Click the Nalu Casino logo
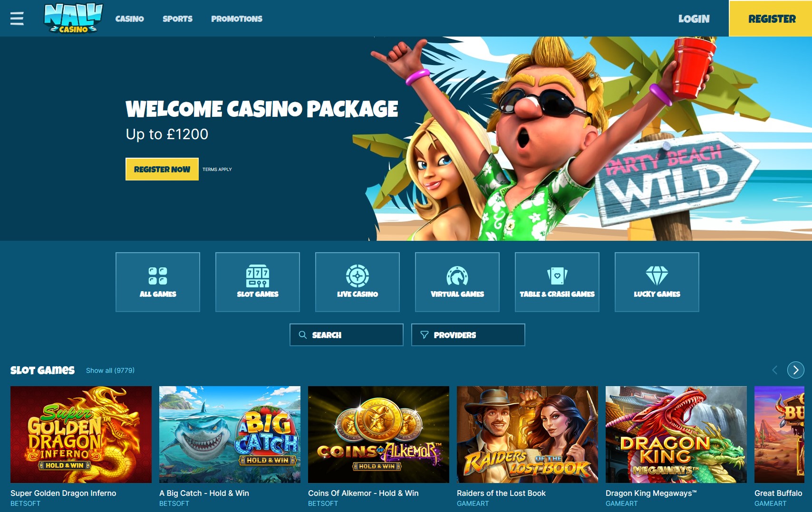Viewport: 812px width, 512px height. 73,18
